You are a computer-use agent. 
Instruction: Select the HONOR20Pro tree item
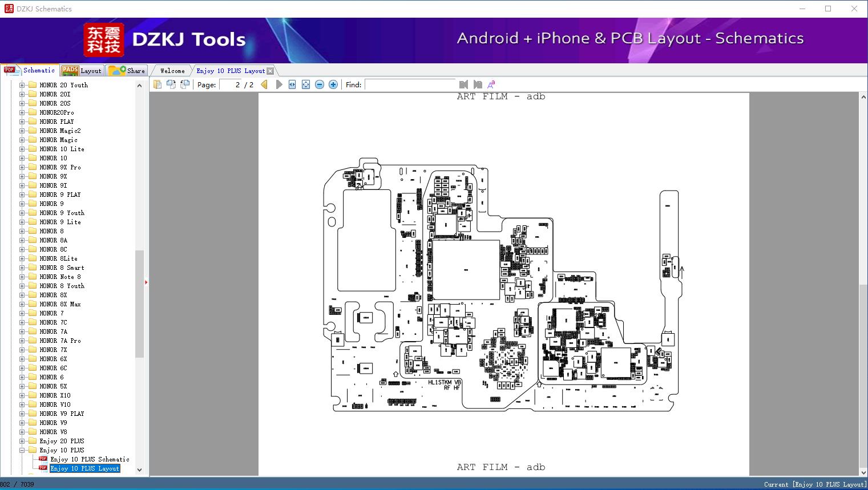tap(56, 112)
